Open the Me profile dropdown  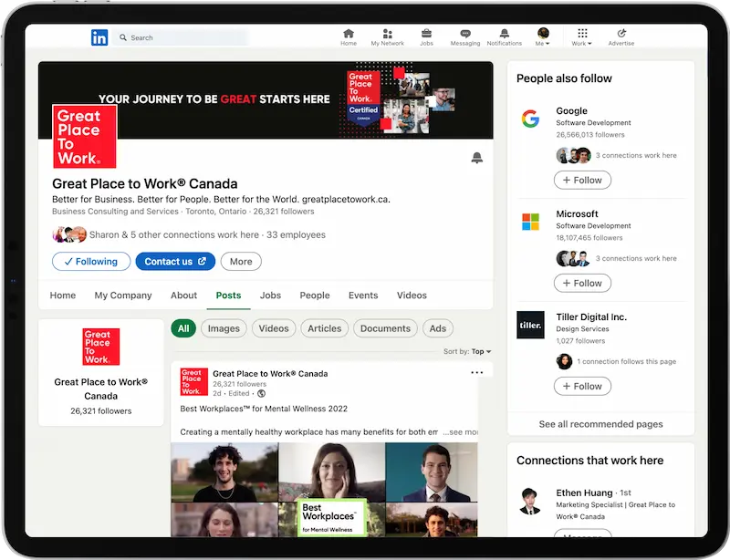pyautogui.click(x=543, y=37)
